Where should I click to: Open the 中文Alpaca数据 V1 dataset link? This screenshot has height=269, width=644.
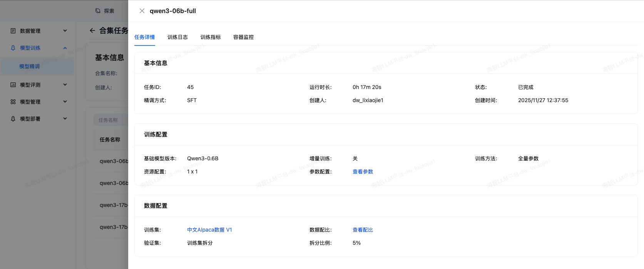click(209, 230)
